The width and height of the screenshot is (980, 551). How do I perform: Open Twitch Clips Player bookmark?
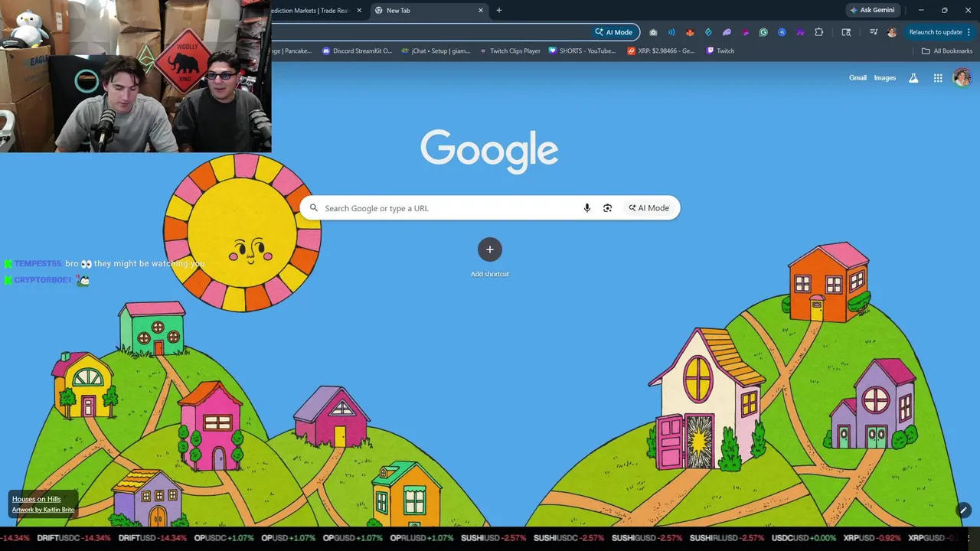(510, 51)
